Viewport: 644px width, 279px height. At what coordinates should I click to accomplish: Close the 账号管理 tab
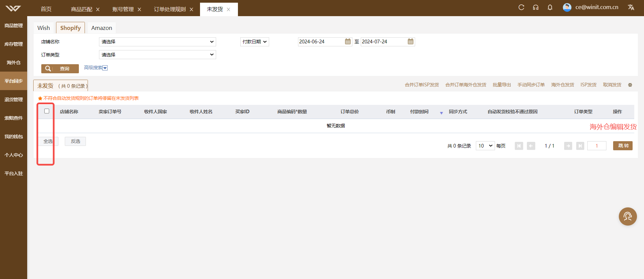click(139, 9)
